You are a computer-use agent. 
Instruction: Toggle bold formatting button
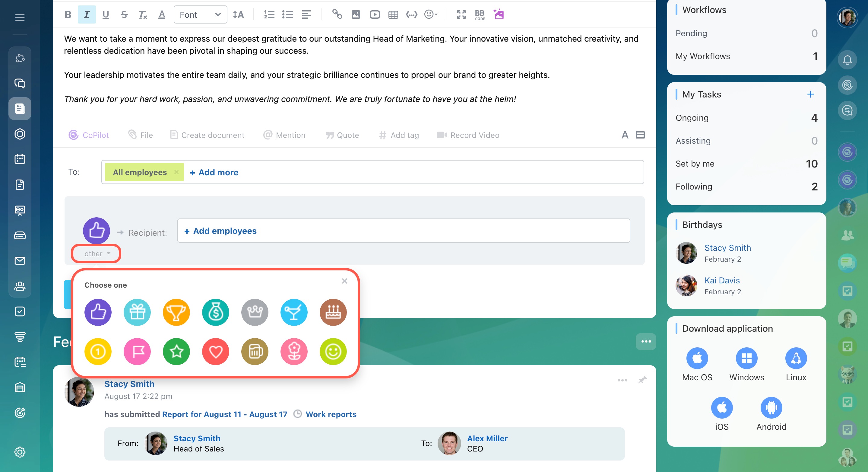point(68,14)
